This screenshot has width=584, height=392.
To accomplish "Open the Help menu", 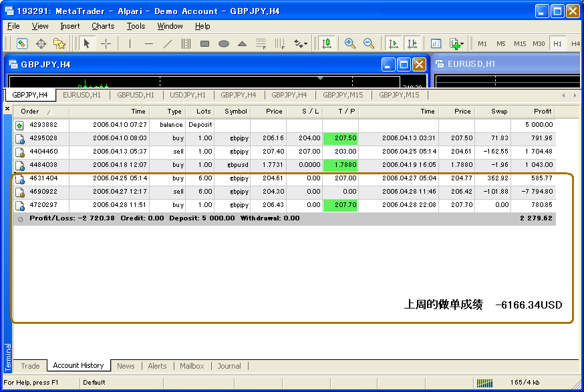I will coord(202,26).
